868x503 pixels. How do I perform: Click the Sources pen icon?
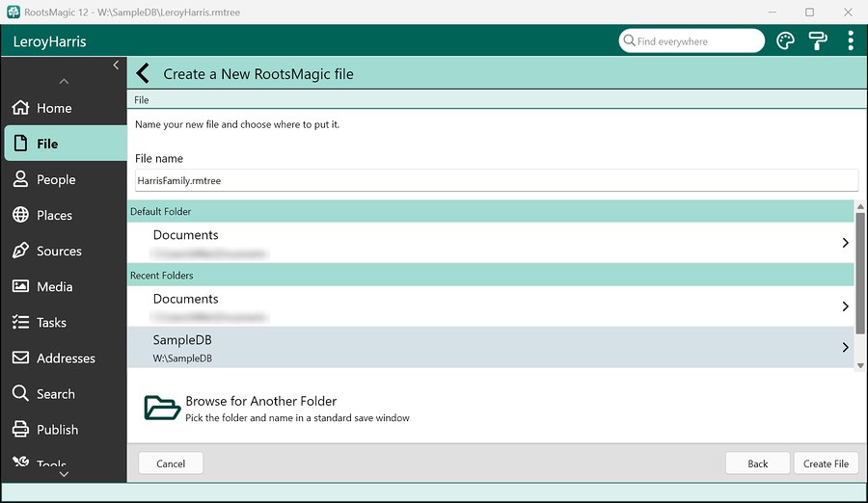pos(20,251)
